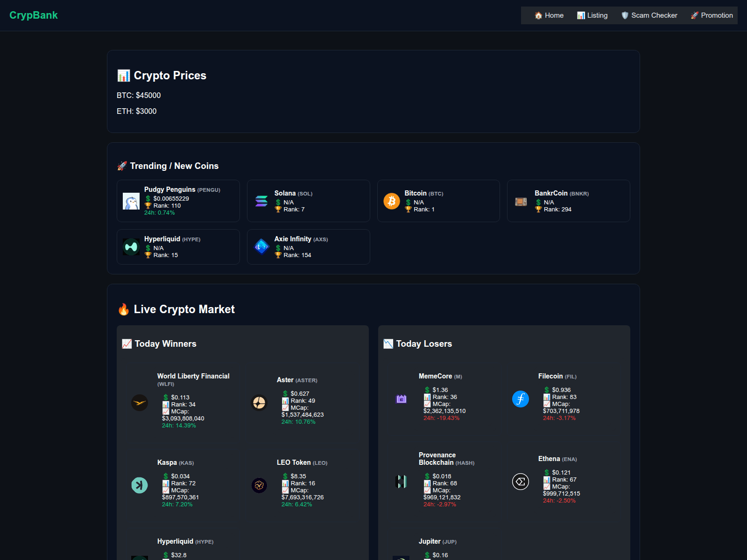The width and height of the screenshot is (747, 560).
Task: Click the CrypBank logo
Action: tap(33, 15)
